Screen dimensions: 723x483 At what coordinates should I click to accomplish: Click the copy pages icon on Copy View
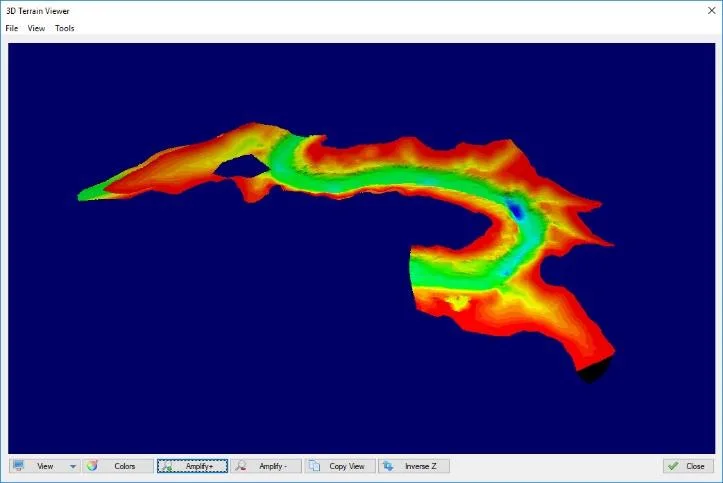314,465
